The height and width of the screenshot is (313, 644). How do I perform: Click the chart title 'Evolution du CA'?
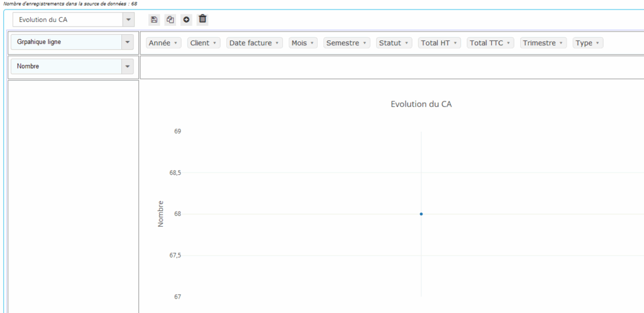tap(421, 104)
